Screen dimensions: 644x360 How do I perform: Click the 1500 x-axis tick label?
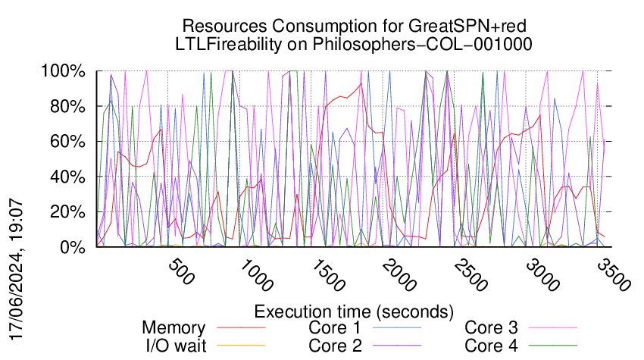(328, 275)
